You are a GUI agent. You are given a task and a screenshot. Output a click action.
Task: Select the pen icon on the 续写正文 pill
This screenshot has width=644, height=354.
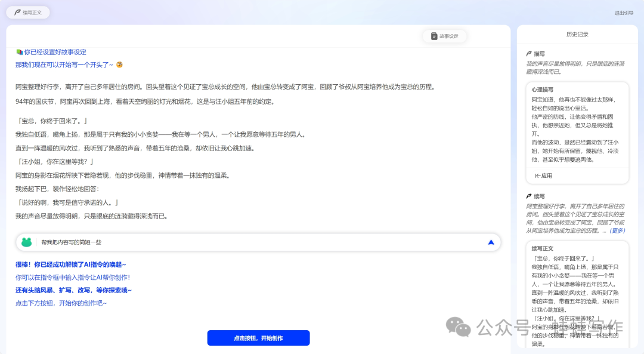click(17, 12)
